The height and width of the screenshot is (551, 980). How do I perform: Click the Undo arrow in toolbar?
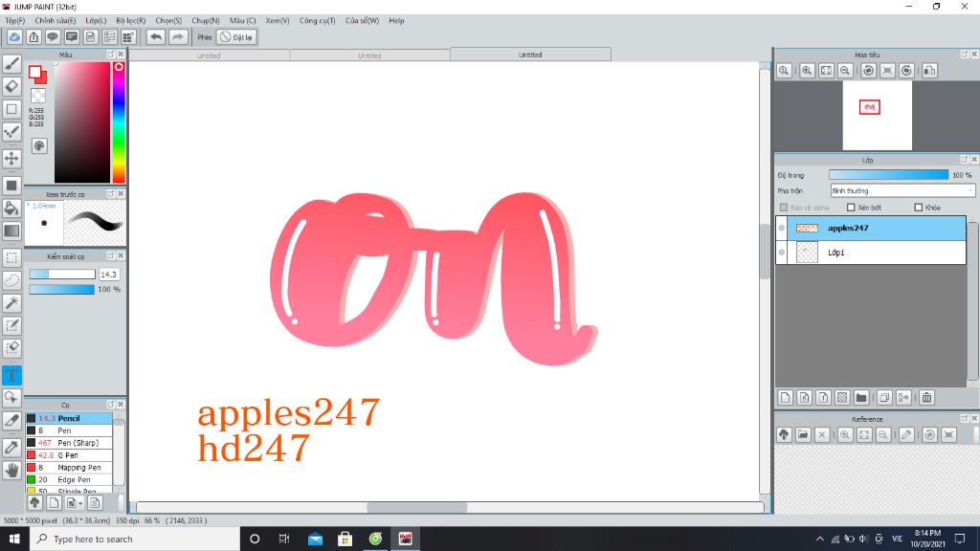point(156,37)
